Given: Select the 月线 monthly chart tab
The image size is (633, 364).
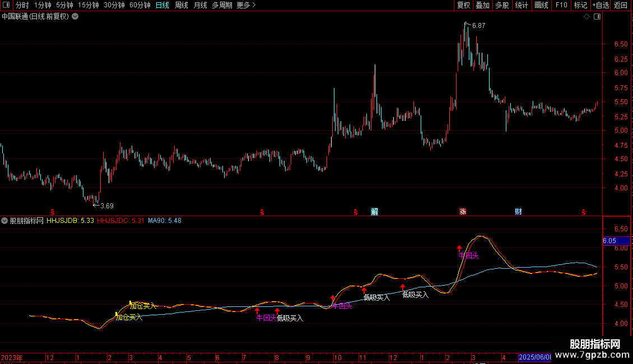Looking at the screenshot, I should click(x=200, y=5).
